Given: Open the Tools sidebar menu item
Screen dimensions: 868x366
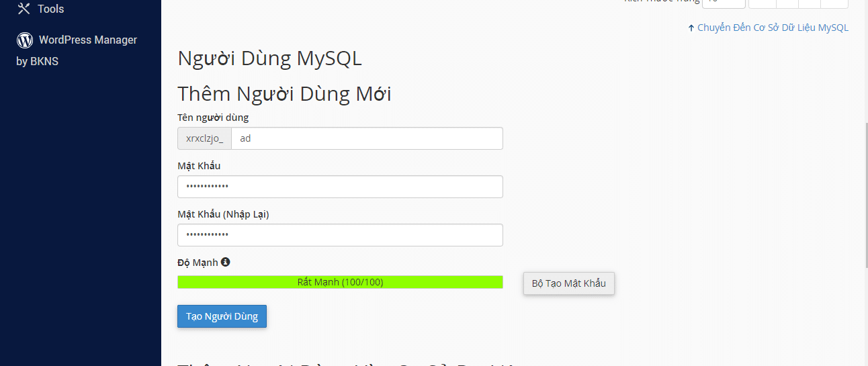Looking at the screenshot, I should (51, 9).
